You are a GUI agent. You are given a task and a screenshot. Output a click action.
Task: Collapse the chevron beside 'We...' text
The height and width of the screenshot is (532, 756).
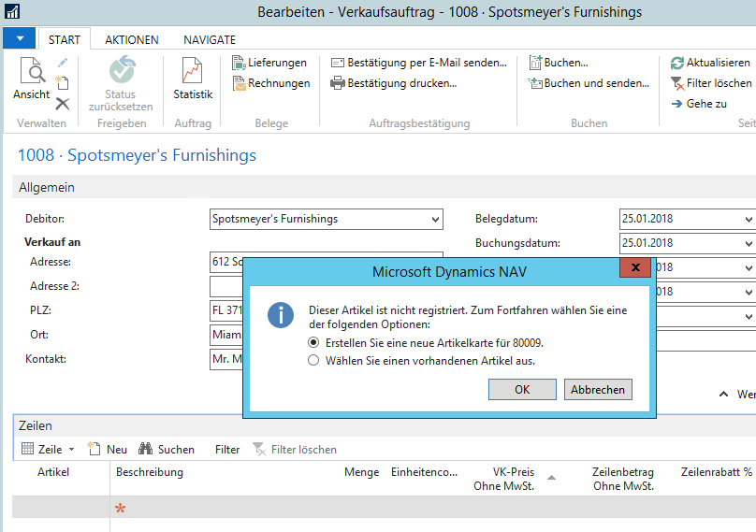point(723,394)
